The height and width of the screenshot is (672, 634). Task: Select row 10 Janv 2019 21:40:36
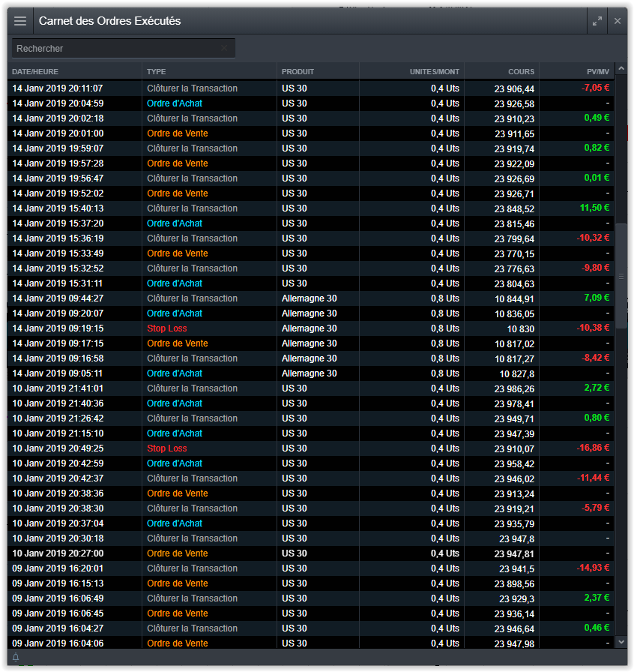click(310, 403)
